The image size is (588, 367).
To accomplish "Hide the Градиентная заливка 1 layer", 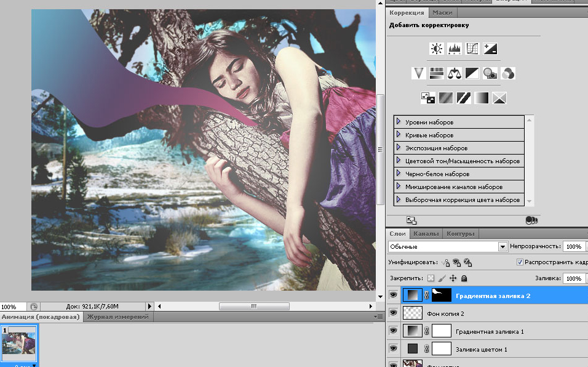I will (x=393, y=331).
